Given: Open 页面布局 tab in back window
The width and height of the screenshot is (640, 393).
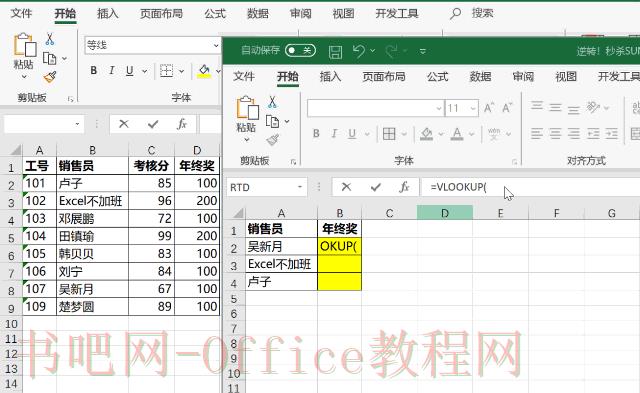Looking at the screenshot, I should [161, 13].
